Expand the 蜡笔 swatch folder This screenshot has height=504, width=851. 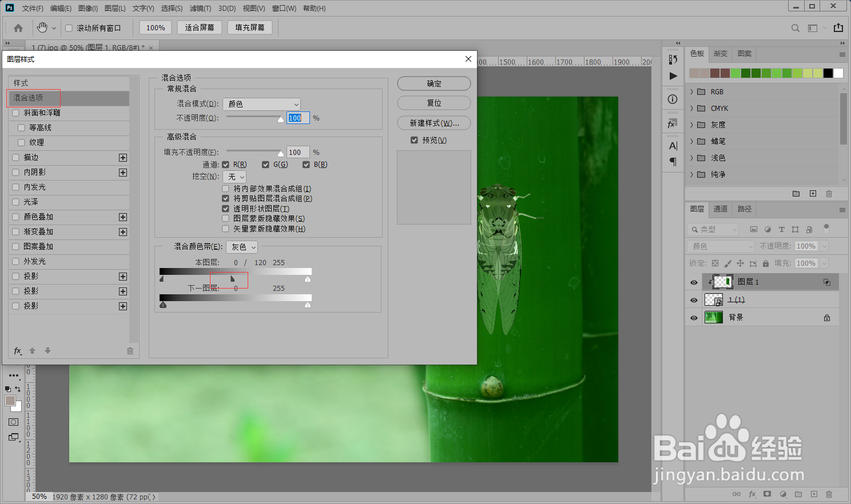tap(691, 141)
